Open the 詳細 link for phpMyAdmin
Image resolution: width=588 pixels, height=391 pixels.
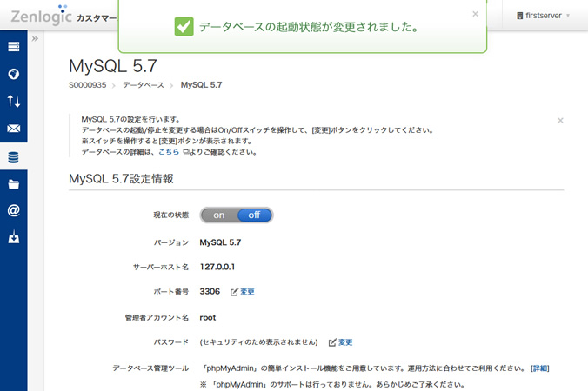(540, 368)
